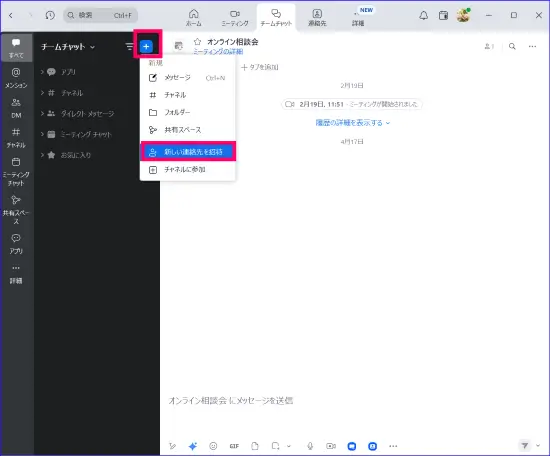The width and height of the screenshot is (550, 456).
Task: Select アプリ in the left sidebar
Action: pyautogui.click(x=16, y=244)
